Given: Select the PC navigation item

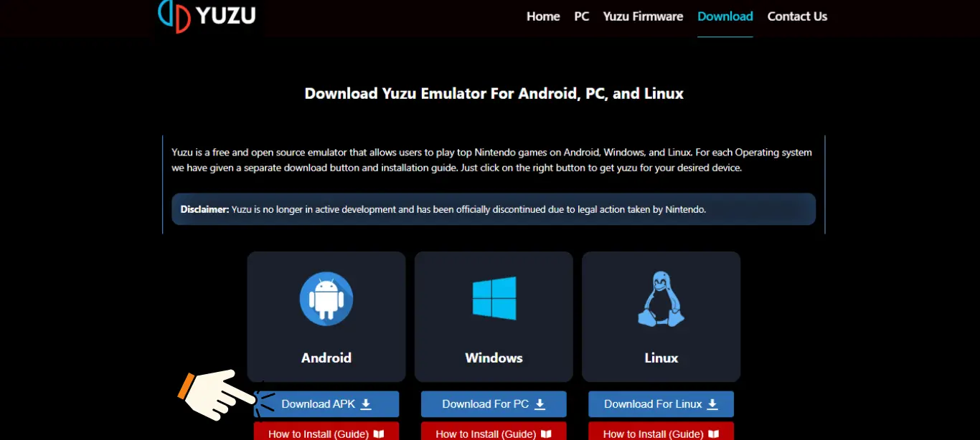Looking at the screenshot, I should pyautogui.click(x=581, y=16).
